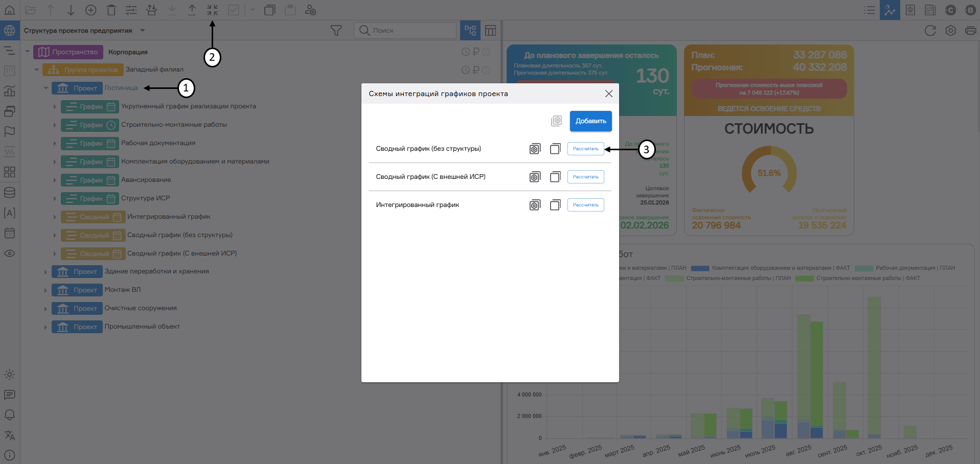Select the Очистные сооружения project item
This screenshot has width=980, height=464.
141,308
